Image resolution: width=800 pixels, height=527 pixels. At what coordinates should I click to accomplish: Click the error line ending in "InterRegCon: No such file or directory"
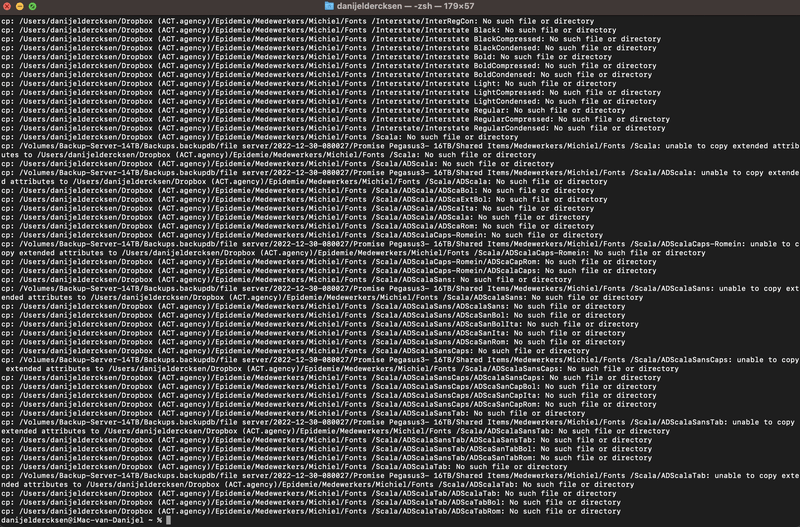pyautogui.click(x=297, y=21)
